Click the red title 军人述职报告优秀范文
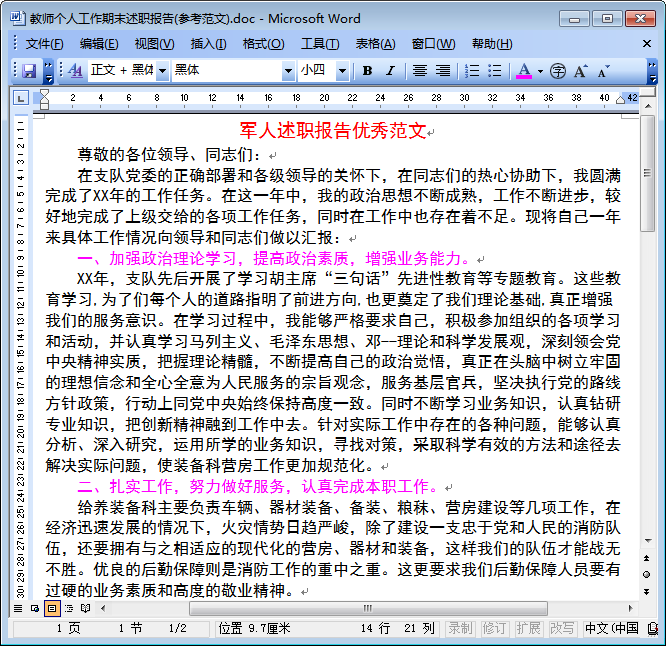The image size is (666, 646). pos(333,130)
